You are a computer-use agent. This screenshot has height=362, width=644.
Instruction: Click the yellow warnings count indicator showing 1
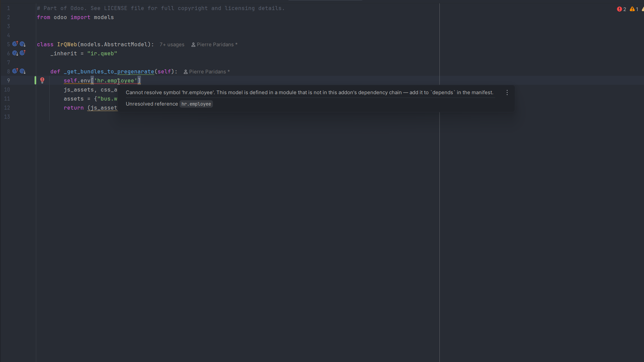click(x=634, y=9)
